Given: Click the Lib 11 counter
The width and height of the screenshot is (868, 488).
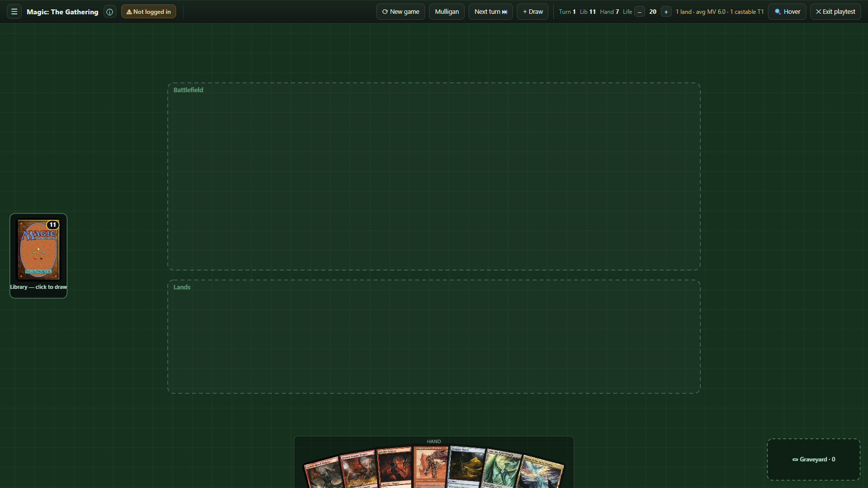Looking at the screenshot, I should point(588,12).
